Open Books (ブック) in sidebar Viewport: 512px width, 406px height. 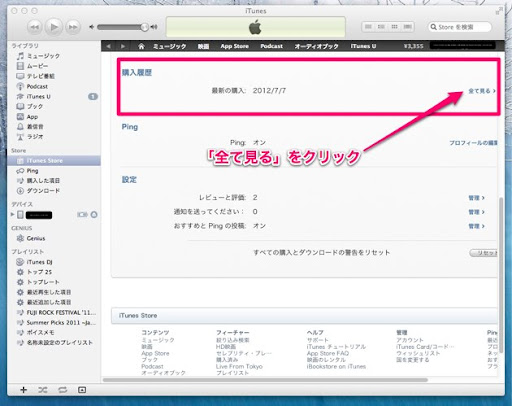point(35,106)
